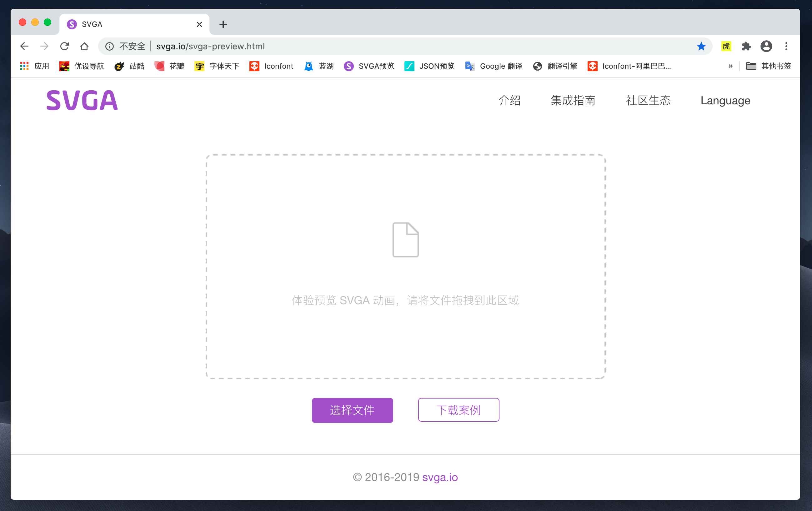Click the file icon in drop zone
The width and height of the screenshot is (812, 511).
405,240
